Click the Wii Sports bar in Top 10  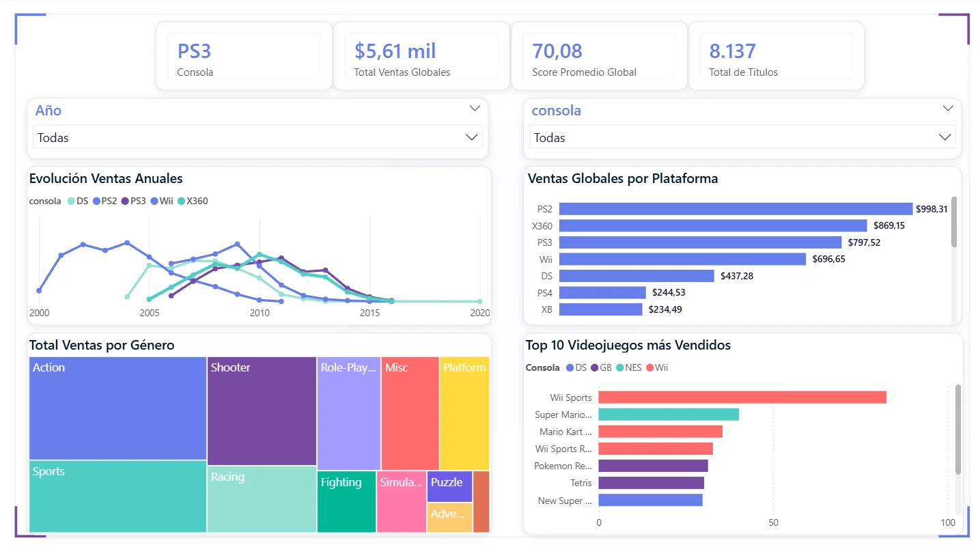click(x=742, y=397)
